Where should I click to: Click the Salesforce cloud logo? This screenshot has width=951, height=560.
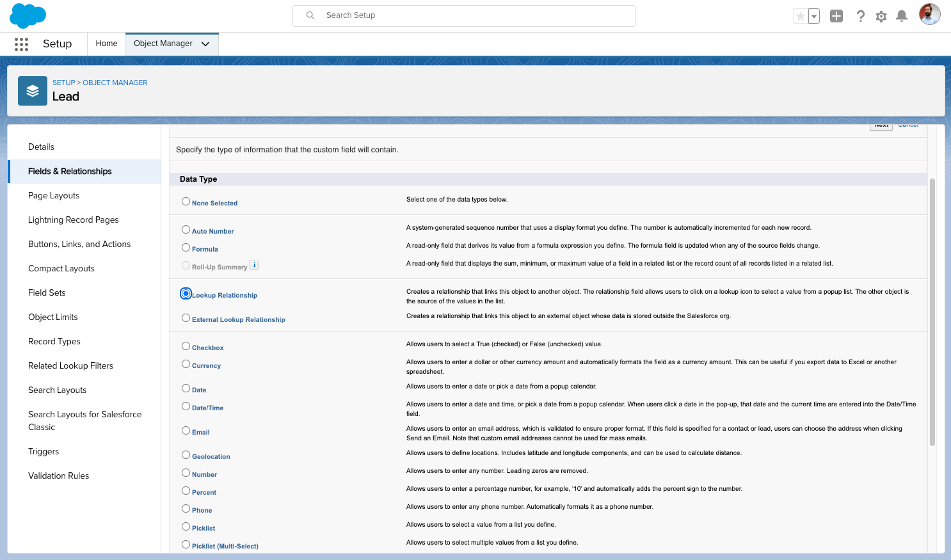[x=28, y=15]
